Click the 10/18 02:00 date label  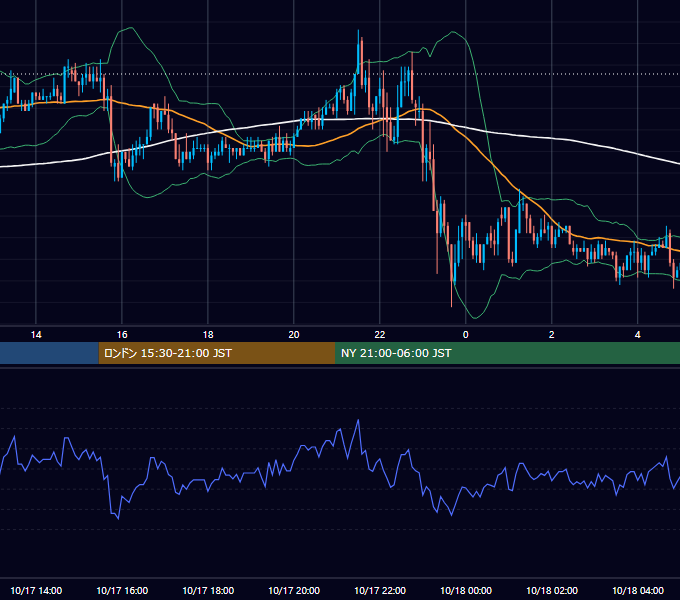pyautogui.click(x=551, y=590)
